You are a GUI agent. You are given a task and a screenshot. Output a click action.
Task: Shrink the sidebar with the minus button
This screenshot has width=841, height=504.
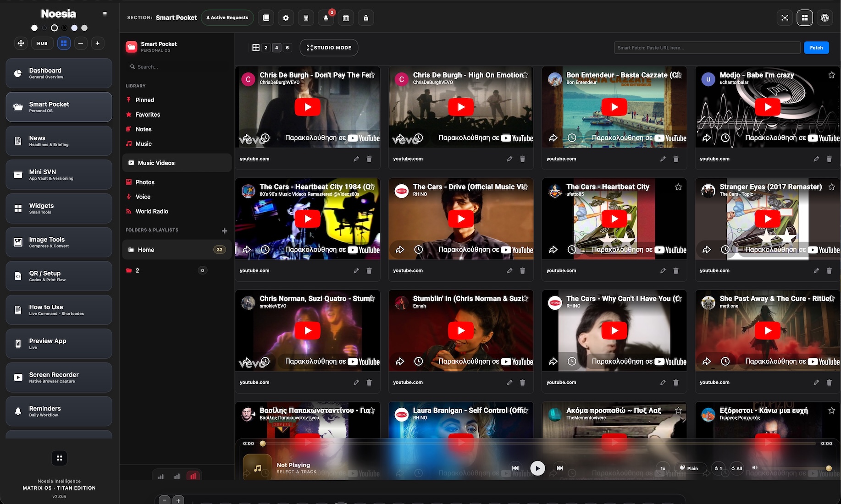point(81,44)
